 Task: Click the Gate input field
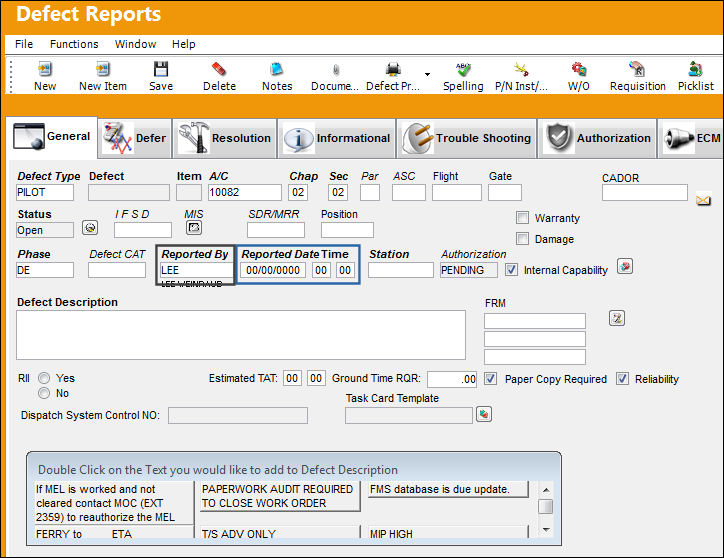click(x=505, y=192)
